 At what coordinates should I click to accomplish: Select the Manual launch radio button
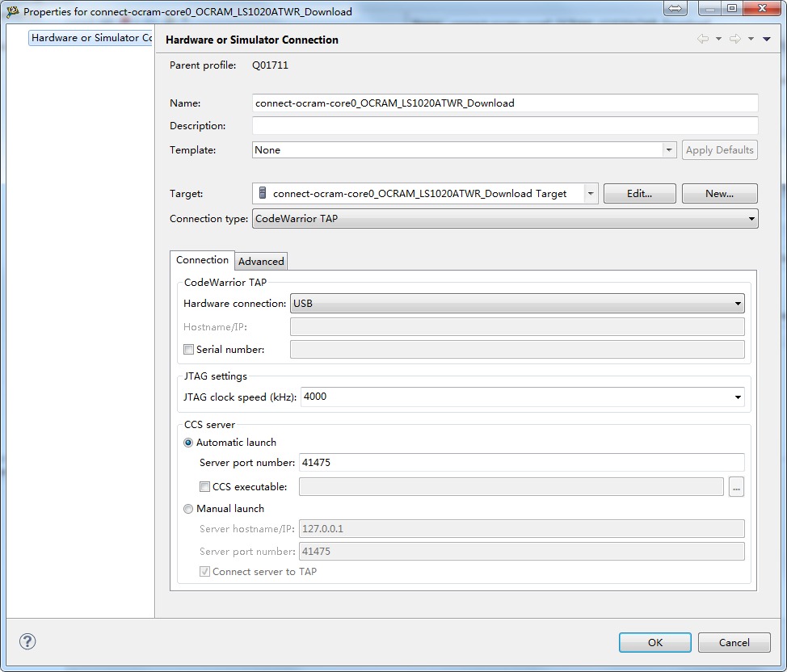click(188, 509)
